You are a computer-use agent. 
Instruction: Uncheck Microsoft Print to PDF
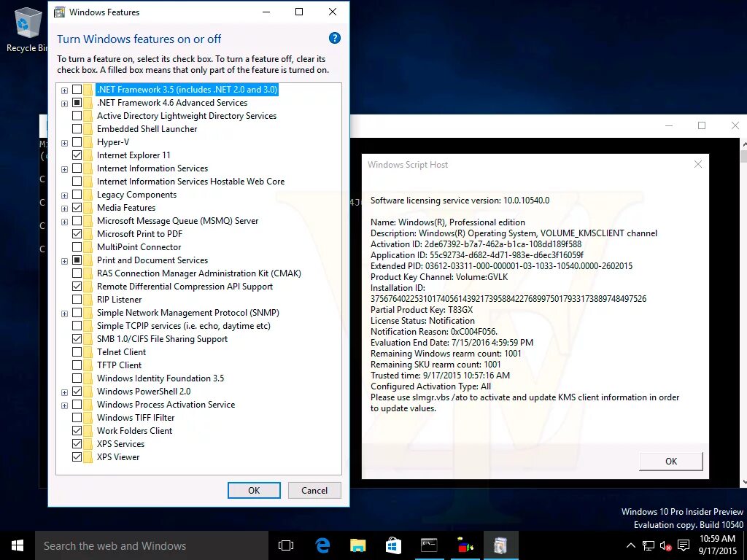coord(77,234)
